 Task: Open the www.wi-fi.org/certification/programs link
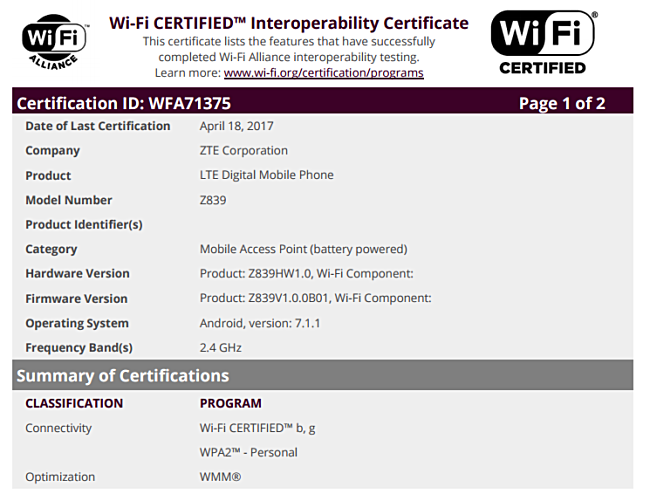pyautogui.click(x=323, y=73)
